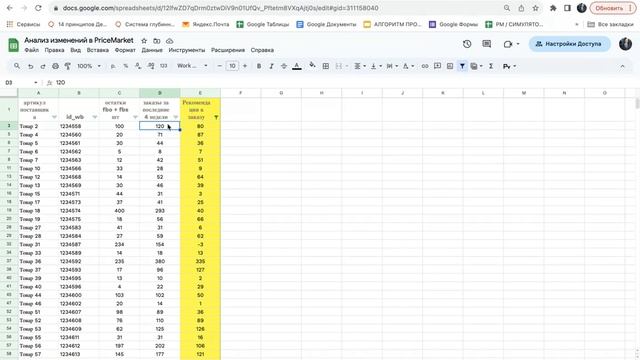Move document to folder icon

157,41
